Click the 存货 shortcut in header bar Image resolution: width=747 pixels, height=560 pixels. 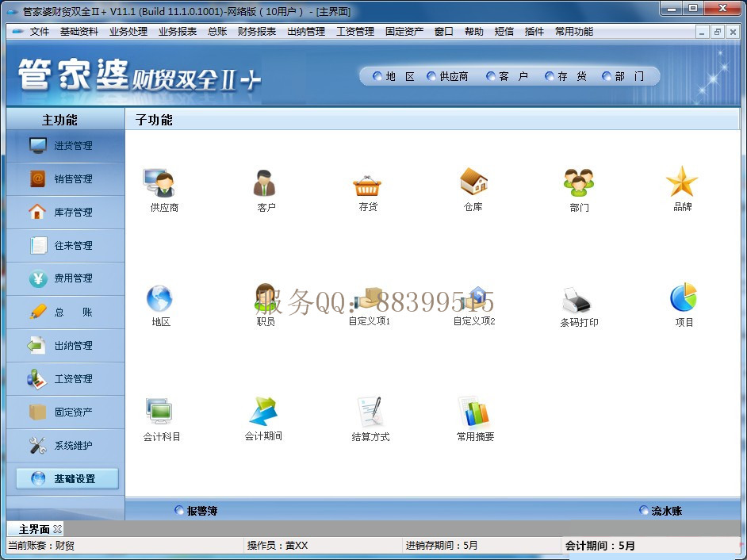click(565, 76)
